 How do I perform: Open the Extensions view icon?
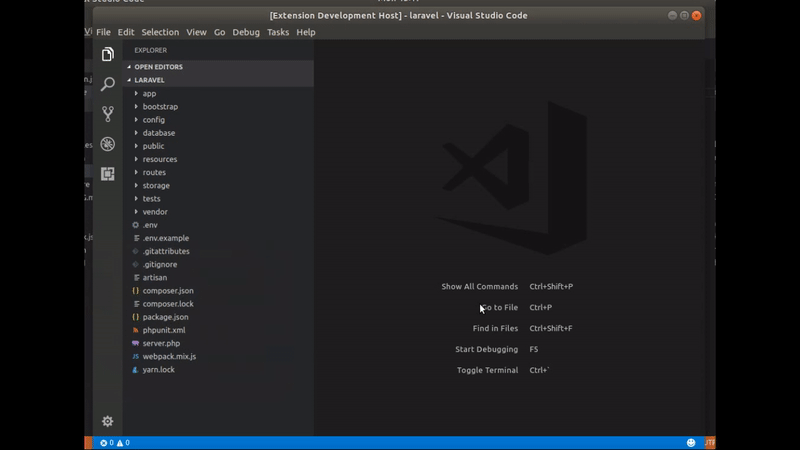[108, 174]
